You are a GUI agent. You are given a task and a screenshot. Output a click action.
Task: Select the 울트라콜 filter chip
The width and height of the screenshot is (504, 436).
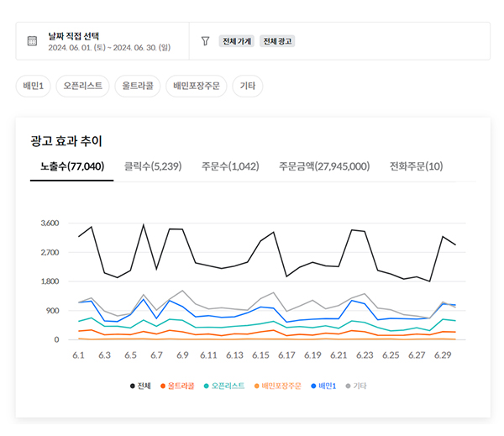pos(137,86)
